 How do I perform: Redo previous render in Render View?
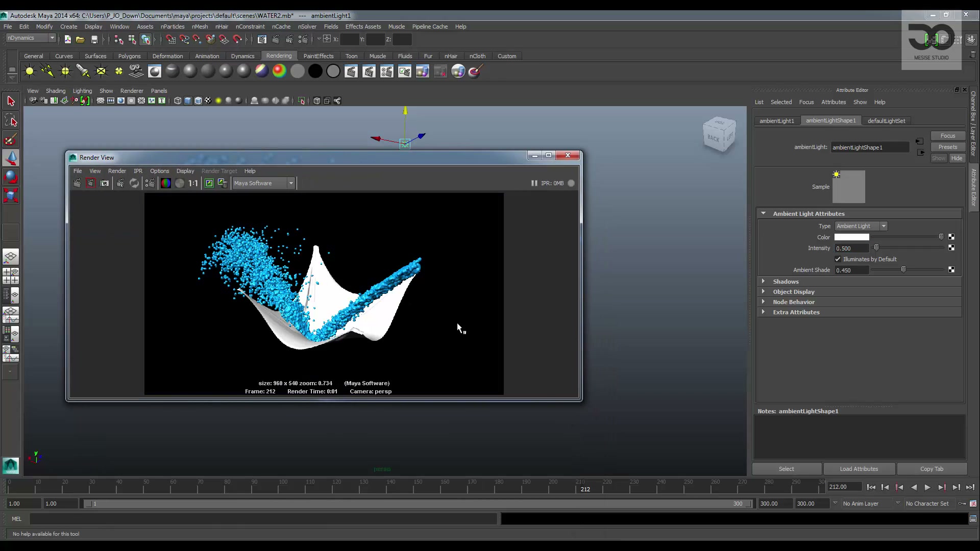77,183
